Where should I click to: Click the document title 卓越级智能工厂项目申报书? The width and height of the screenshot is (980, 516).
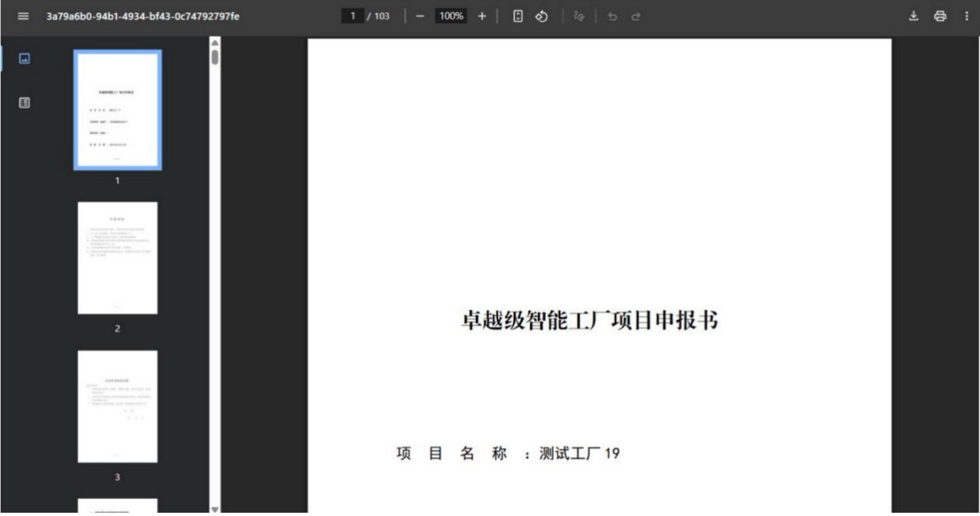click(589, 321)
